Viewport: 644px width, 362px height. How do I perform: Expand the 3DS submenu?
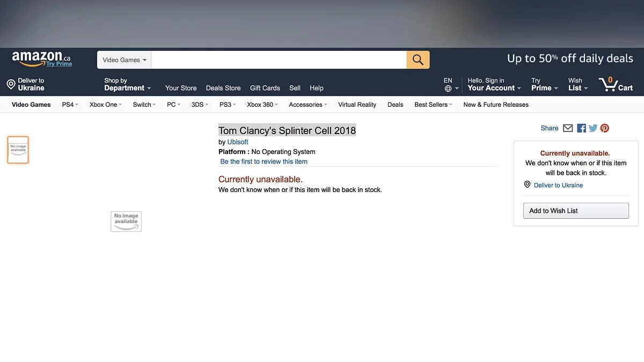200,105
